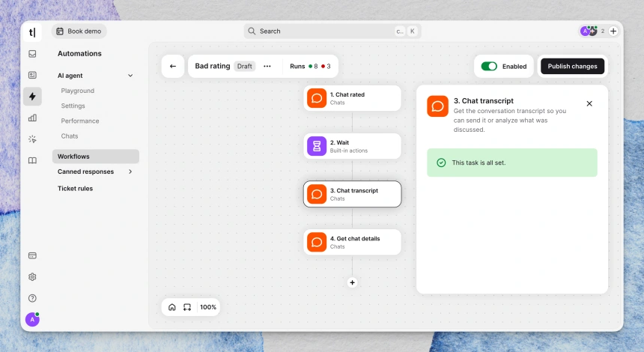Screen dimensions: 644x352
Task: Click the Draft status badge
Action: point(244,66)
